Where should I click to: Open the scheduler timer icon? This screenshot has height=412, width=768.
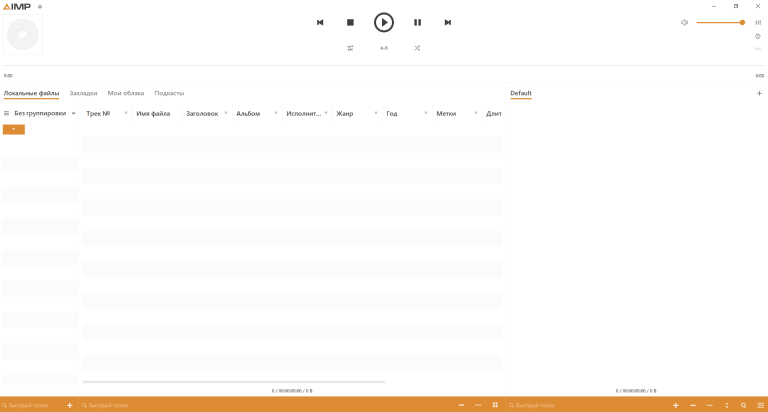(x=758, y=36)
